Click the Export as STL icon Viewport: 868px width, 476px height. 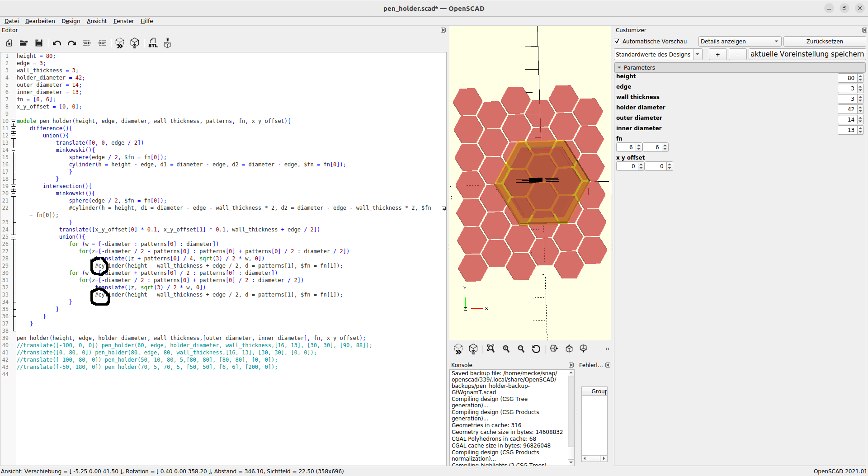click(x=153, y=43)
